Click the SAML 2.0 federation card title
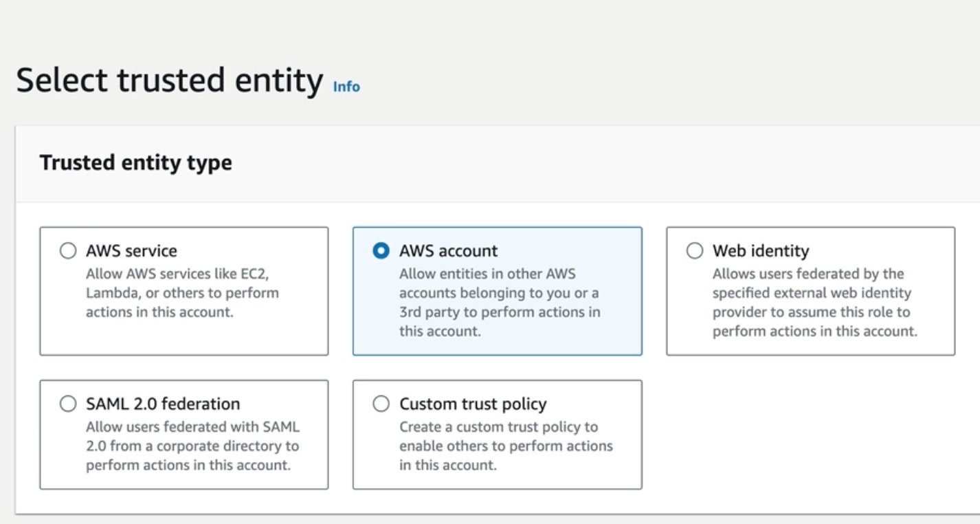The height and width of the screenshot is (524, 980). tap(163, 404)
